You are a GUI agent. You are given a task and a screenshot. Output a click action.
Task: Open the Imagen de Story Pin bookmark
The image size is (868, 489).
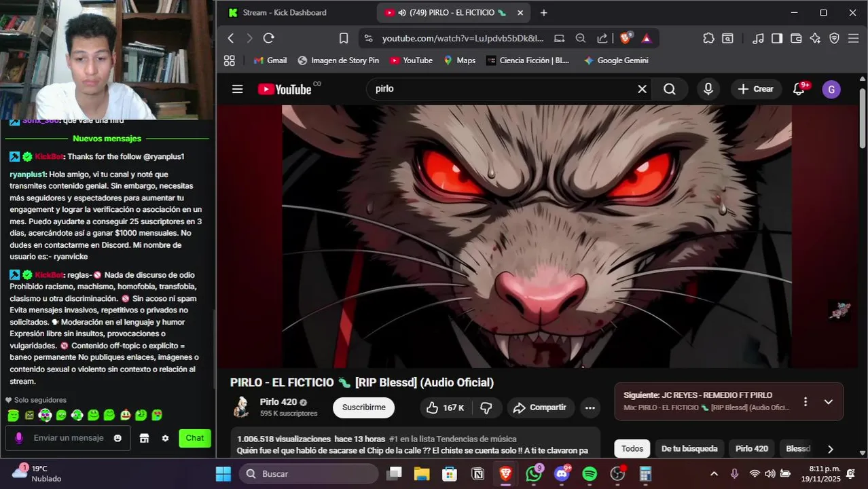coord(338,60)
